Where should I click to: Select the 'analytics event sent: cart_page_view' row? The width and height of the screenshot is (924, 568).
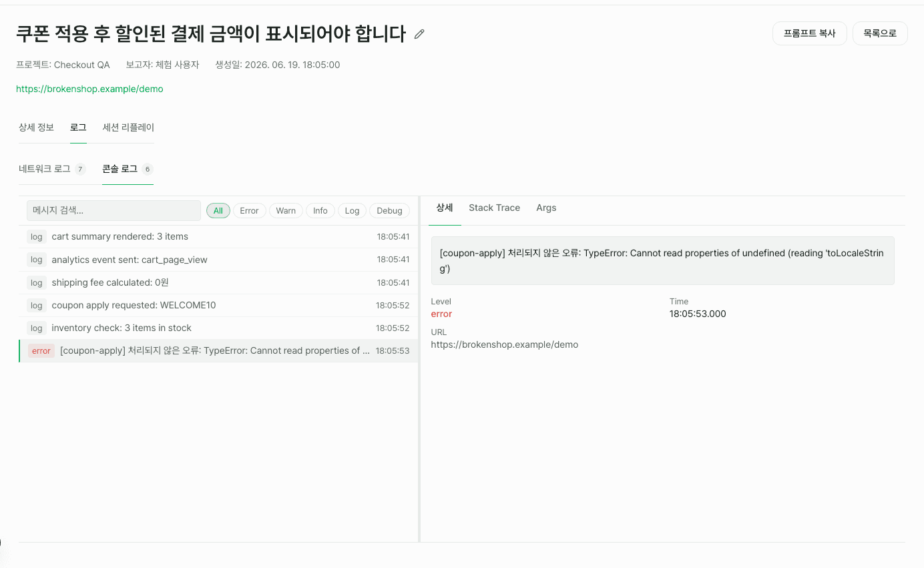tap(218, 260)
